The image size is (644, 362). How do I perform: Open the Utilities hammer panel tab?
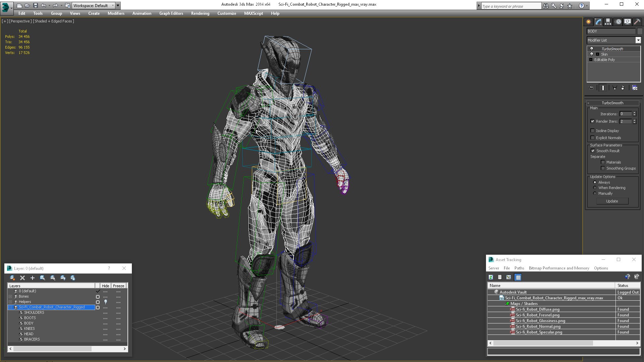[x=637, y=22]
